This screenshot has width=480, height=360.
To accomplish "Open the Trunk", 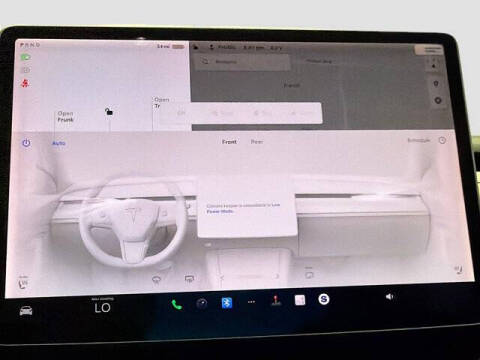I will 161,103.
